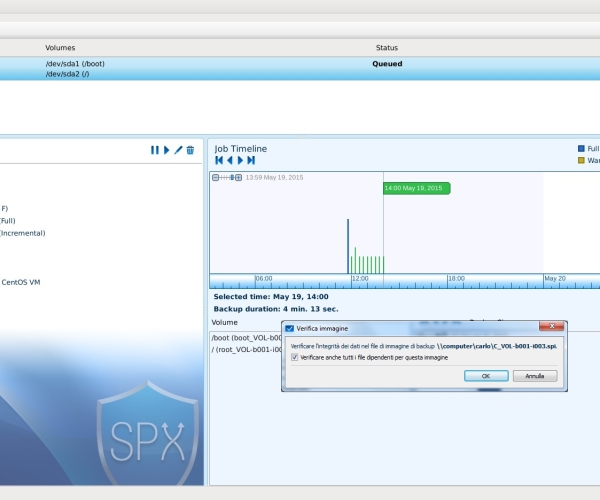Jump to first point in Job Timeline
Viewport: 600px width, 500px height.
coord(219,160)
